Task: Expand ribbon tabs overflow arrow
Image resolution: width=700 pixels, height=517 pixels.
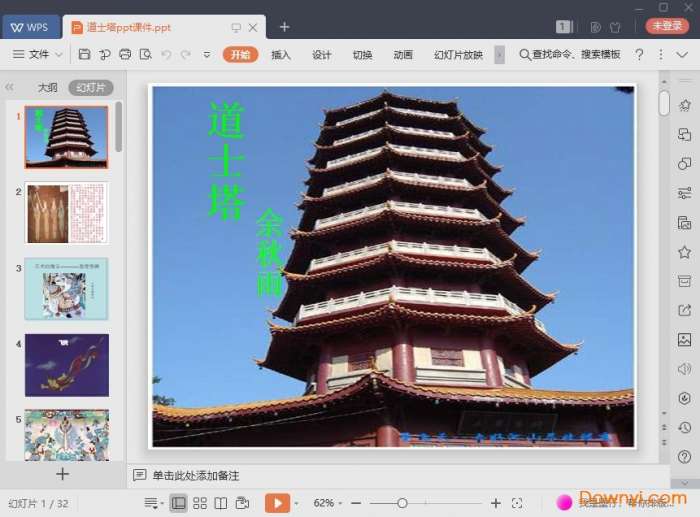Action: point(500,54)
